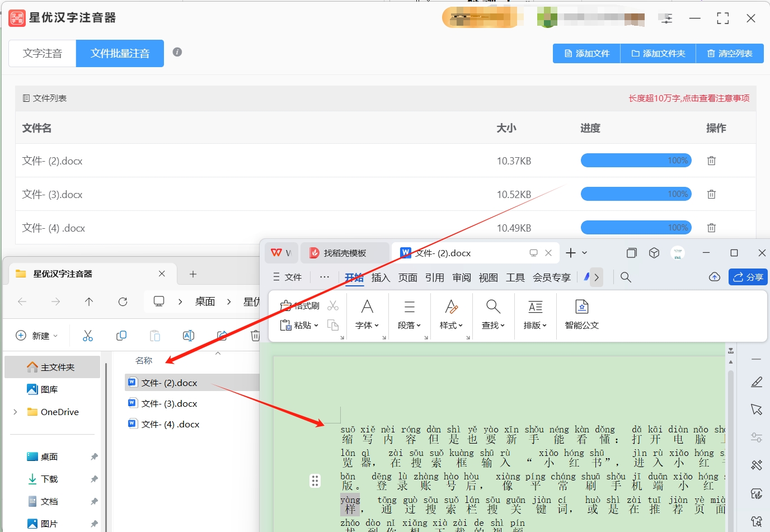The width and height of the screenshot is (770, 532).
Task: Open the settings sliders icon in title bar
Action: click(666, 18)
